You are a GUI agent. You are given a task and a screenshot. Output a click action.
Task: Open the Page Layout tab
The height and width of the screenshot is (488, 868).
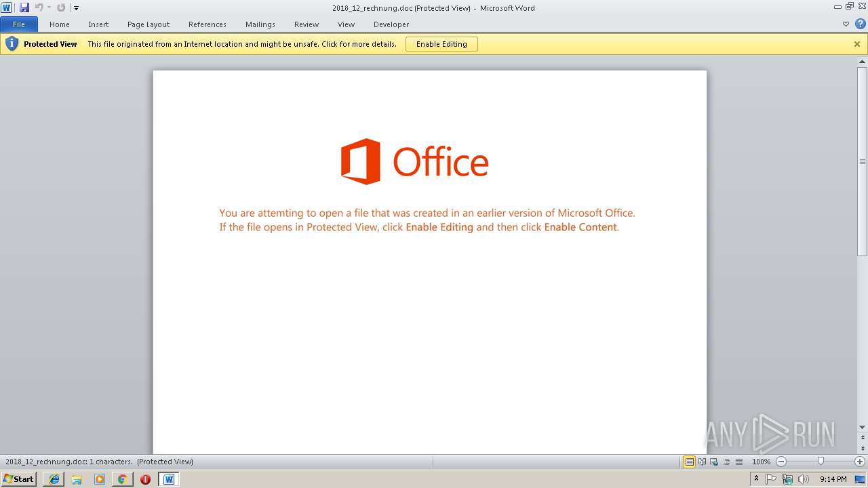click(x=149, y=24)
